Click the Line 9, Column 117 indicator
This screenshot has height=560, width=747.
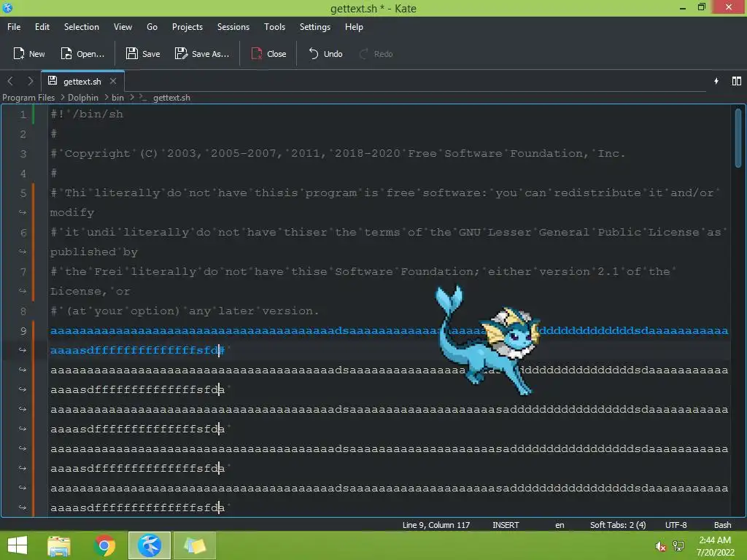[x=436, y=525]
